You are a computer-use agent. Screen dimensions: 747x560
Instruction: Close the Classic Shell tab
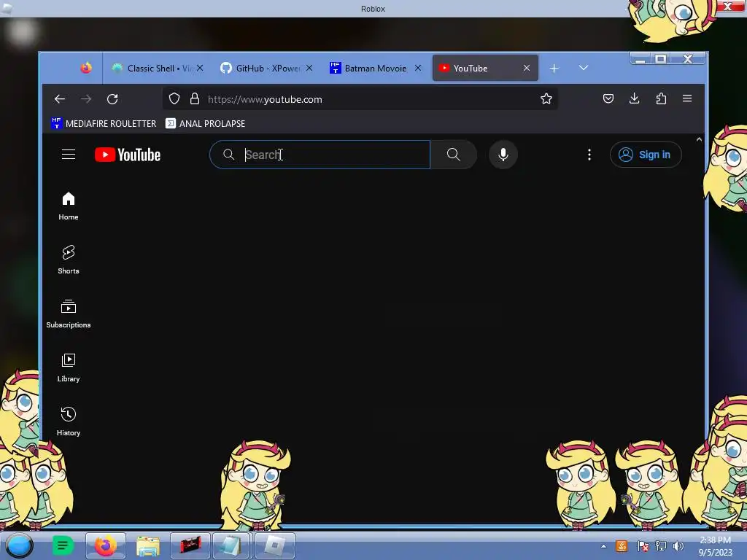(200, 68)
